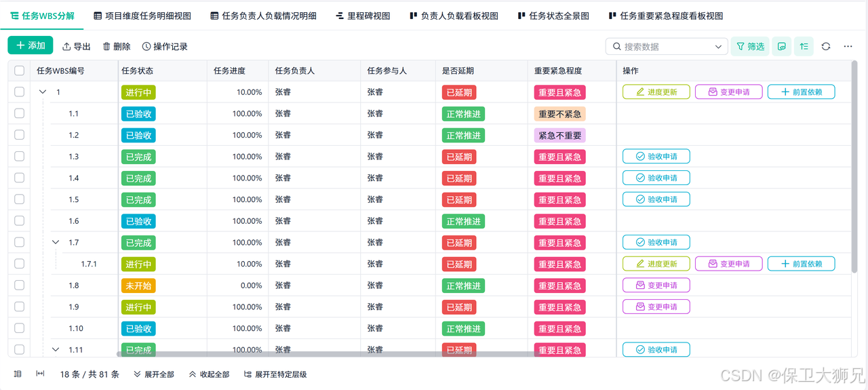Collapse the tree node for row 1

pyautogui.click(x=43, y=92)
